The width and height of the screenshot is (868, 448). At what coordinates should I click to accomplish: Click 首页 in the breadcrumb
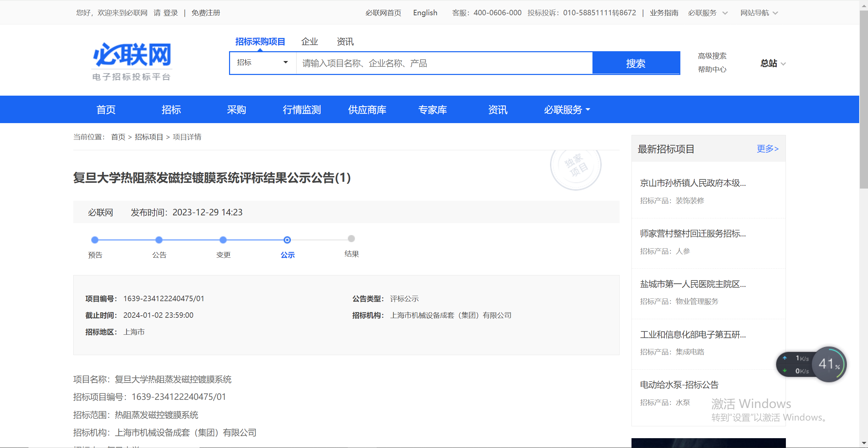[118, 137]
